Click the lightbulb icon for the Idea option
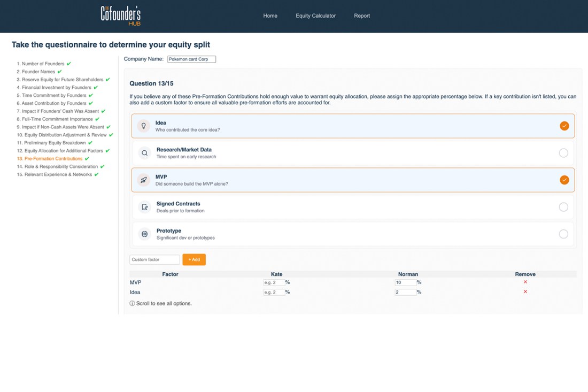 143,126
